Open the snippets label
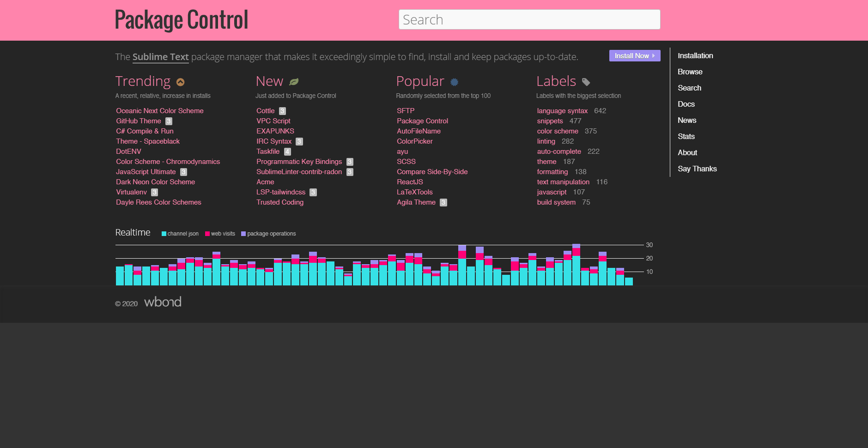Viewport: 868px width, 448px height. [550, 121]
